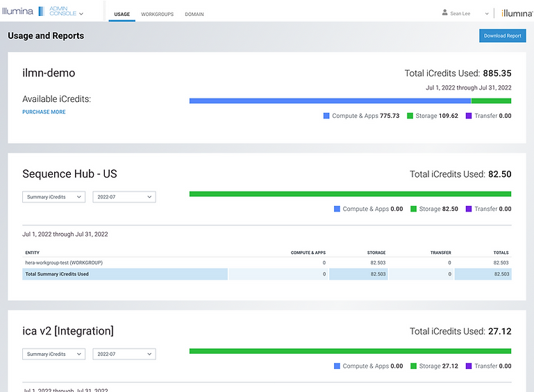Download the usage report
The image size is (534, 392).
(x=502, y=35)
